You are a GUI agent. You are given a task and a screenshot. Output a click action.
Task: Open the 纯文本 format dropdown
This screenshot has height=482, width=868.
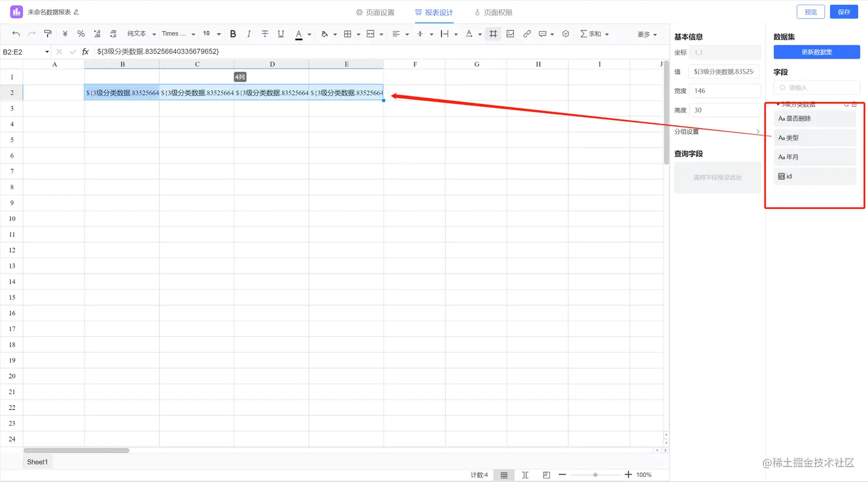141,34
